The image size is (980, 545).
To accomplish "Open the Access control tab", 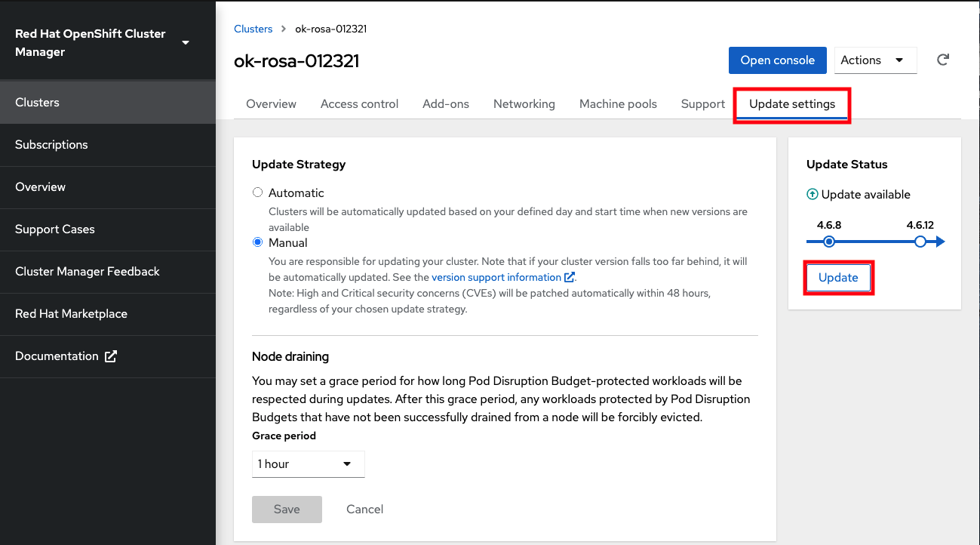I will coord(359,104).
